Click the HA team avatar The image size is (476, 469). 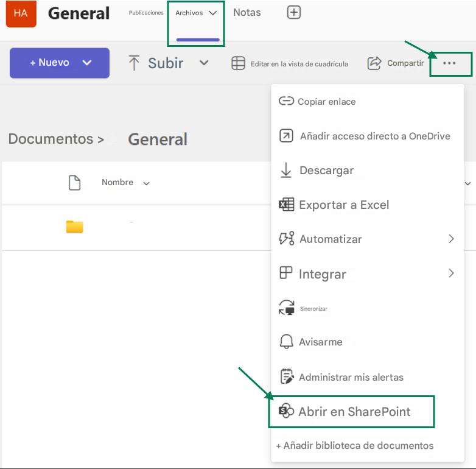click(x=21, y=13)
